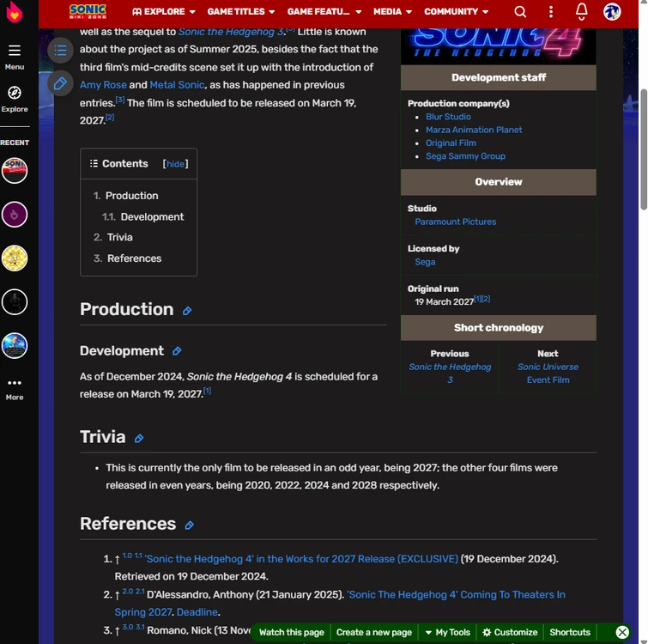Close the bottom toolbar with the X icon
Image resolution: width=648 pixels, height=644 pixels.
click(622, 632)
